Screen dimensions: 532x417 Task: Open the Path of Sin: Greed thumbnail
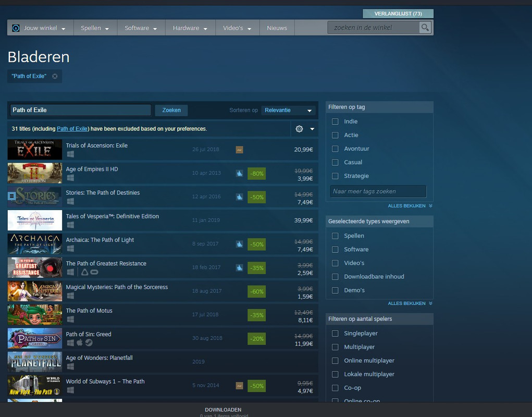35,338
